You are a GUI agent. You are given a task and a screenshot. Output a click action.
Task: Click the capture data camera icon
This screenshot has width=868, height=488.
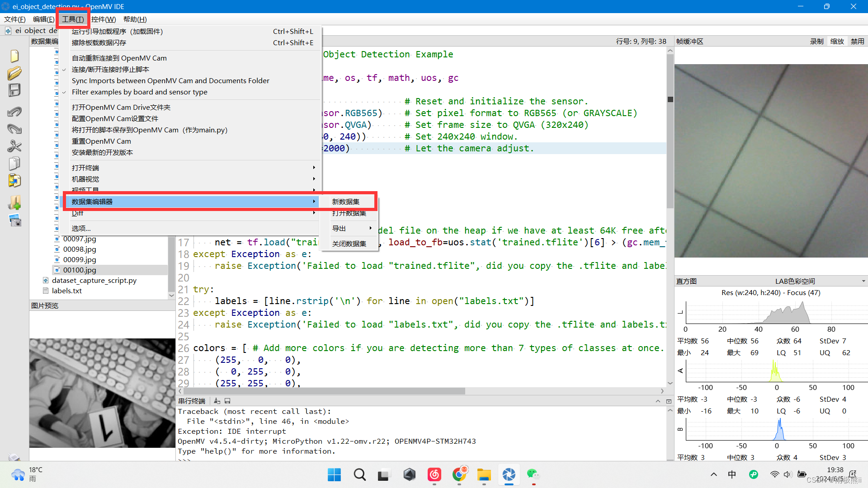tap(14, 221)
